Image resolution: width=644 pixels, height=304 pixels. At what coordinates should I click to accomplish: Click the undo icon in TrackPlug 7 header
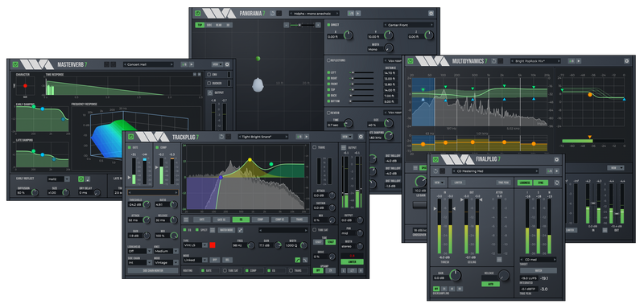221,137
